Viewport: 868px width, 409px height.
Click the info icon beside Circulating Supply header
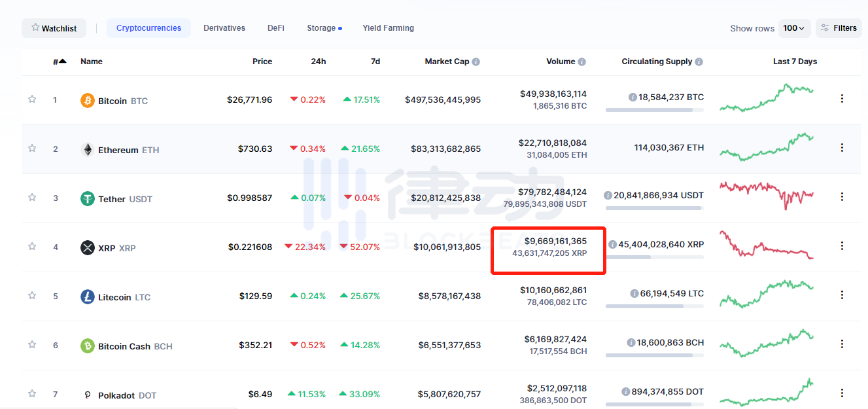(699, 62)
